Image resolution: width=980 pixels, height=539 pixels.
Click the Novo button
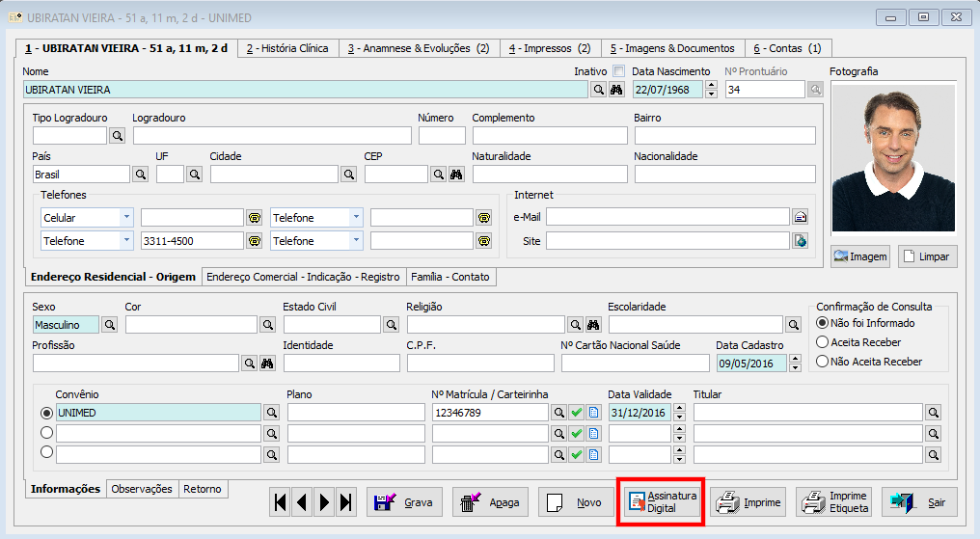[576, 502]
